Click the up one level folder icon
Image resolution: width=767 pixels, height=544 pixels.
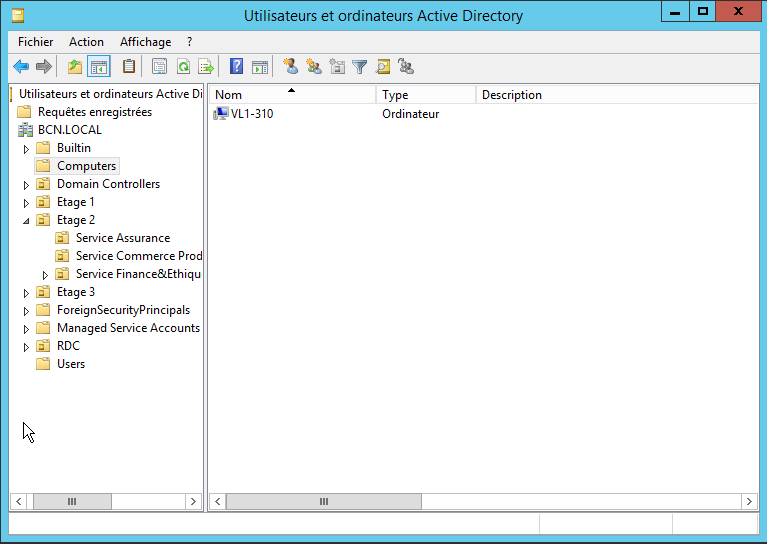[75, 67]
